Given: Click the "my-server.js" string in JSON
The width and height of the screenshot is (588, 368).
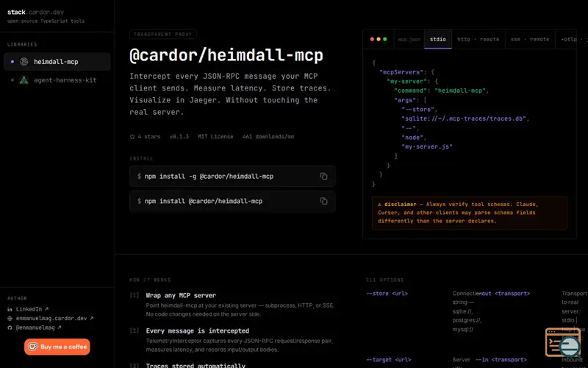Looking at the screenshot, I should click(x=427, y=146).
